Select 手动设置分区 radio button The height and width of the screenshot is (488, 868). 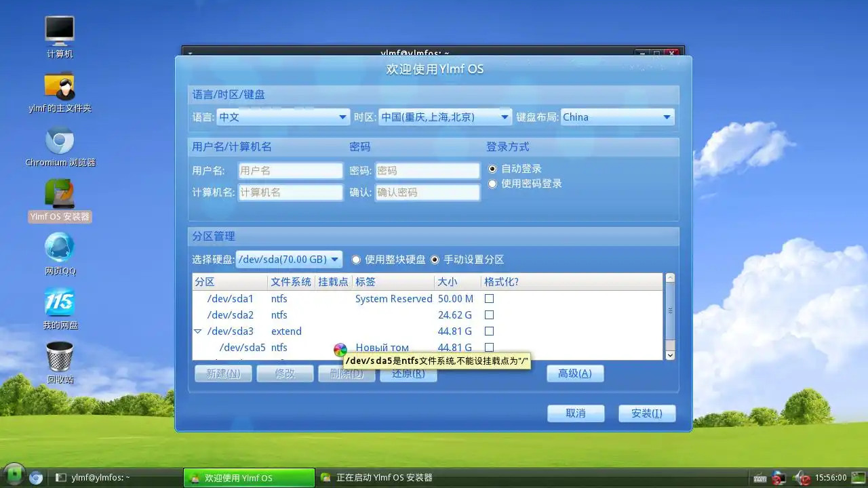tap(435, 260)
